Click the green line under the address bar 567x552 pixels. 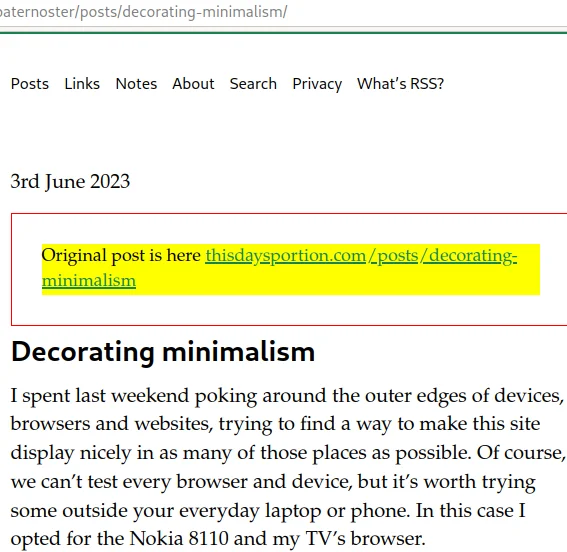tap(284, 33)
